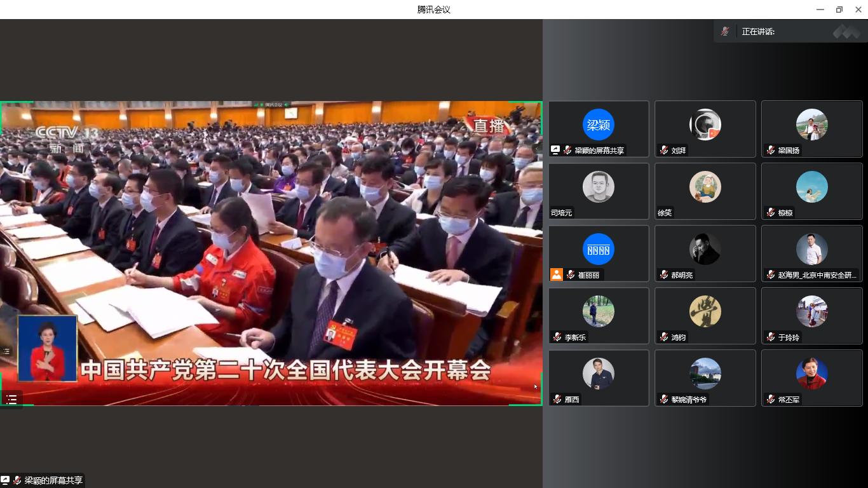Viewport: 868px width, 488px height.
Task: Click the screen sharing icon in 梁颖's tile
Action: tap(555, 151)
